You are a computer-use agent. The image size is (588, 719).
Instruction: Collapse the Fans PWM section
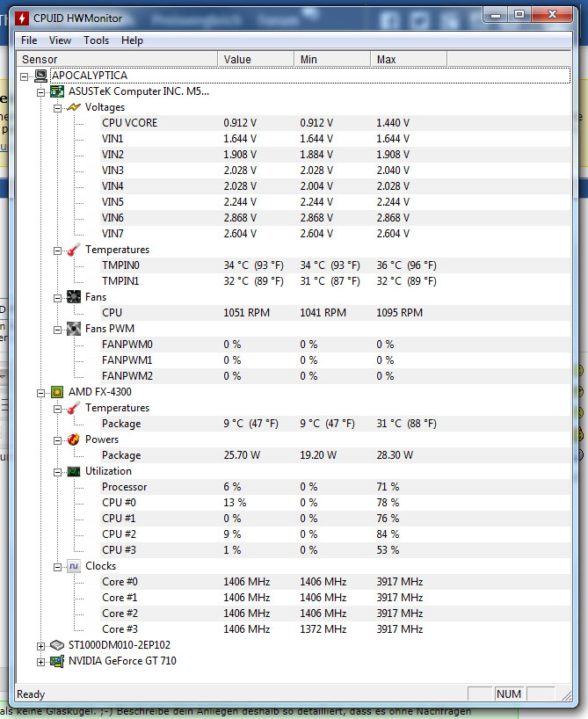57,330
